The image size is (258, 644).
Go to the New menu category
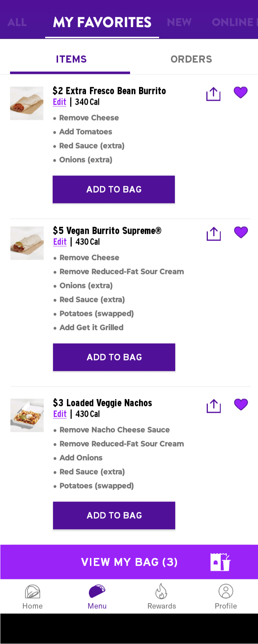[179, 22]
